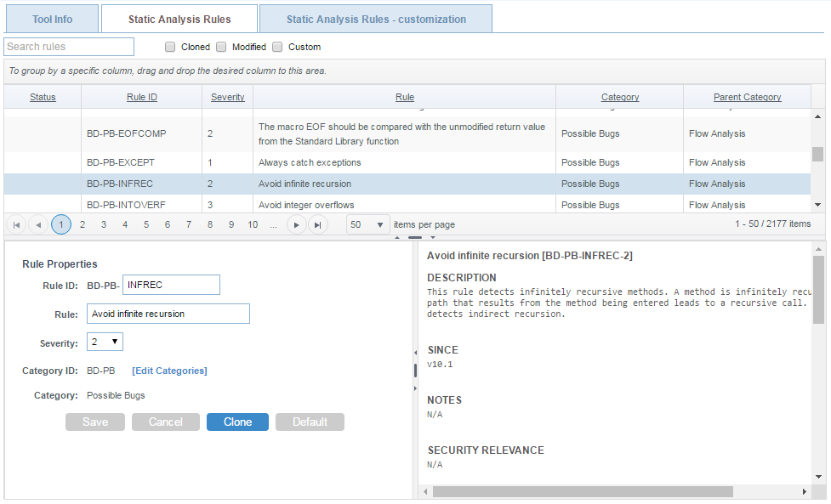831x504 pixels.
Task: Show more pages via the ellipsis
Action: (273, 225)
